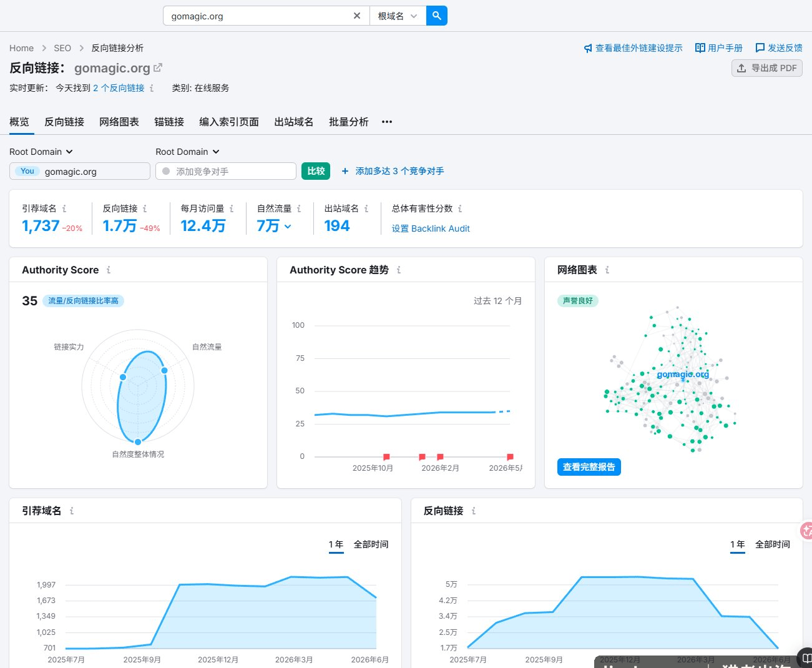Viewport: 812px width, 668px height.
Task: Export report with 导出成 PDF button
Action: click(767, 68)
